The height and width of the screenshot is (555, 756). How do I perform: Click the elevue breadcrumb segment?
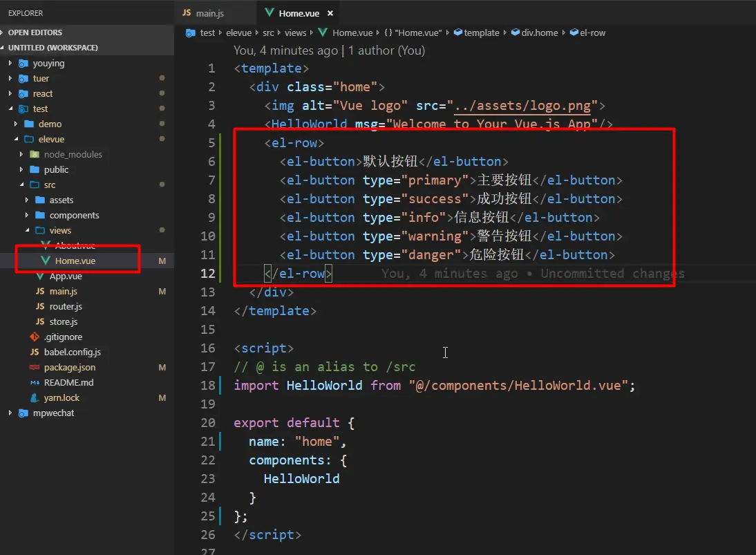238,32
